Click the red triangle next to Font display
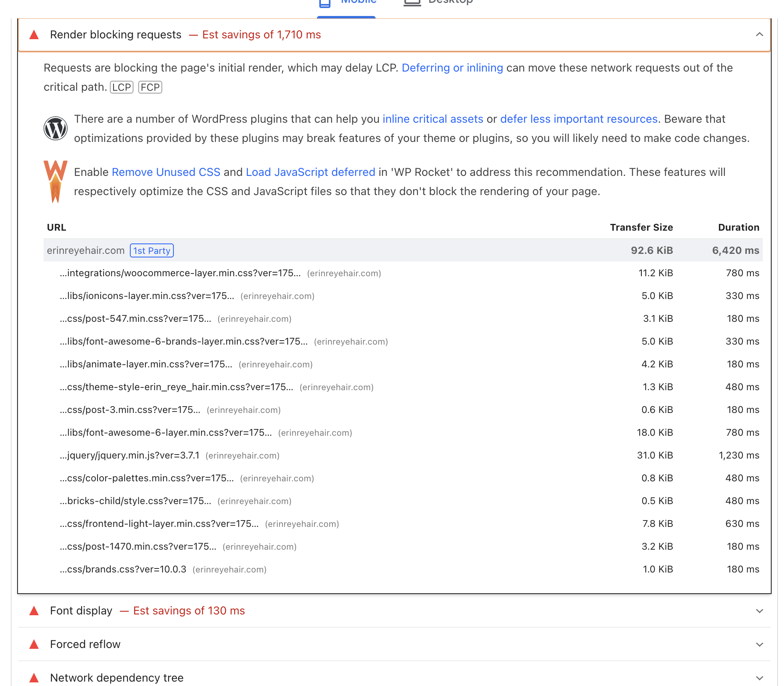This screenshot has width=784, height=686. 34,611
